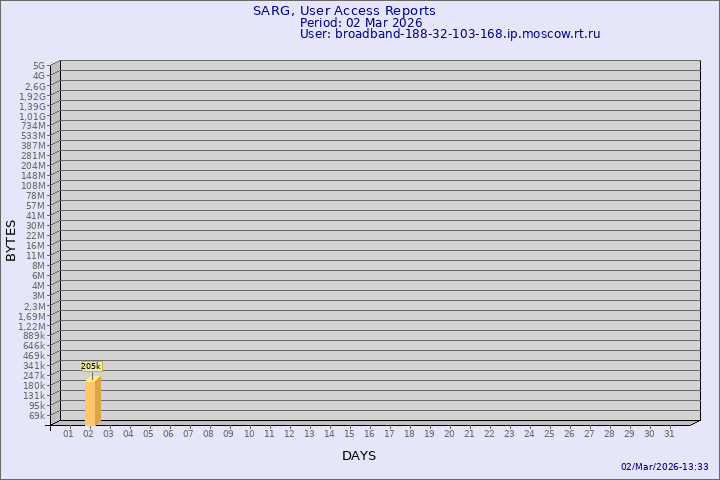Image resolution: width=720 pixels, height=480 pixels.
Task: Click the broadband-188-32-103-168 user hostname text
Action: (x=450, y=34)
